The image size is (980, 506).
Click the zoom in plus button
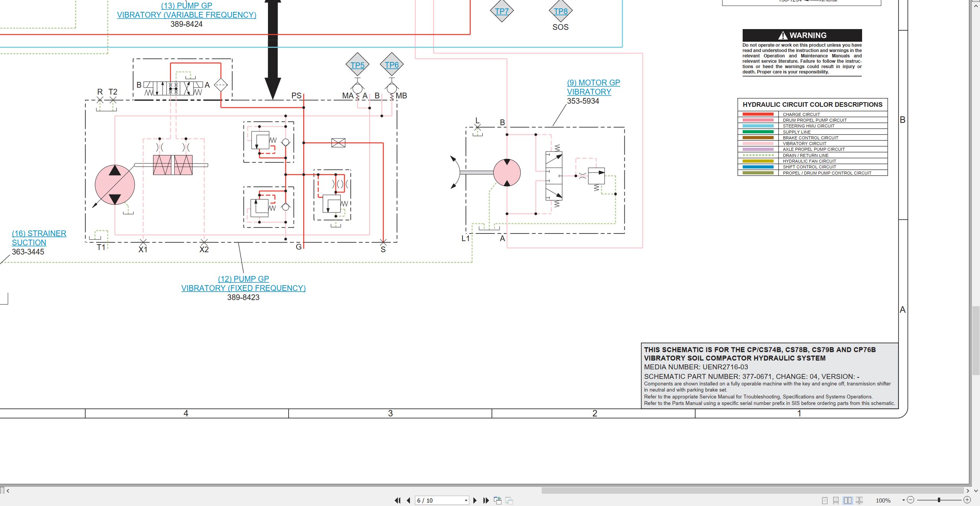tap(967, 500)
